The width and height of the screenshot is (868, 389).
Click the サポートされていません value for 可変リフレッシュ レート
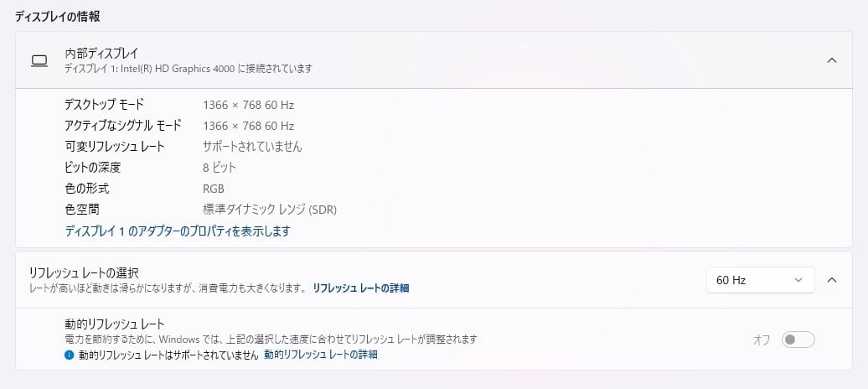[252, 147]
